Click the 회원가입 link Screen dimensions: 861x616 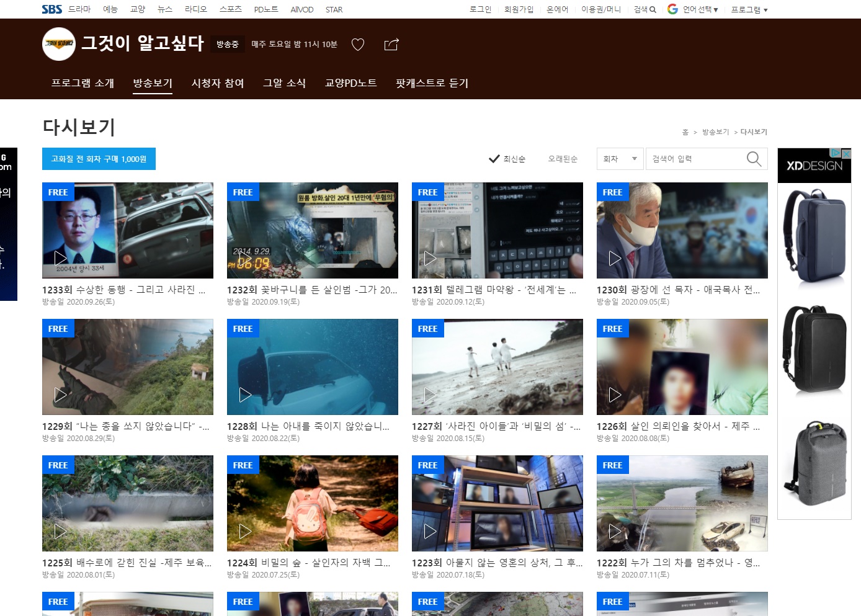point(519,9)
